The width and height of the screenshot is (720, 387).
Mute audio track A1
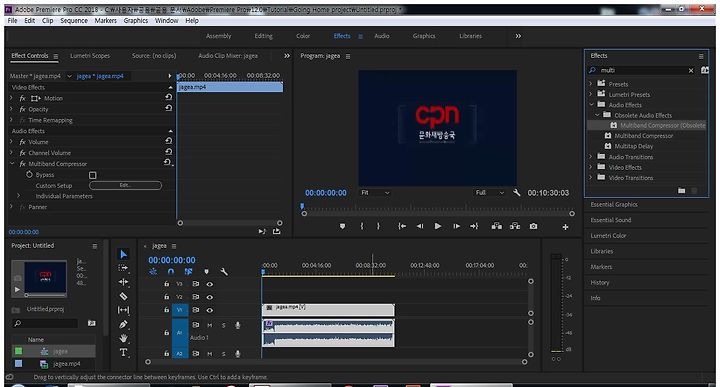209,325
